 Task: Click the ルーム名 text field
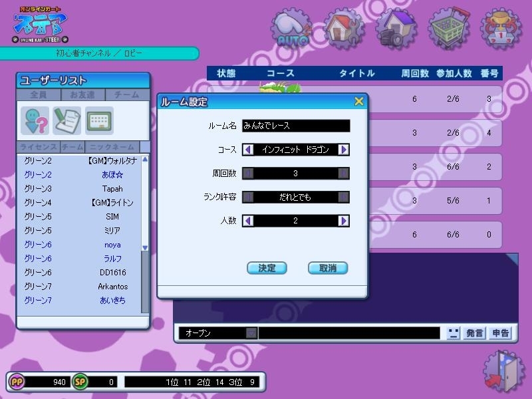[x=296, y=126]
